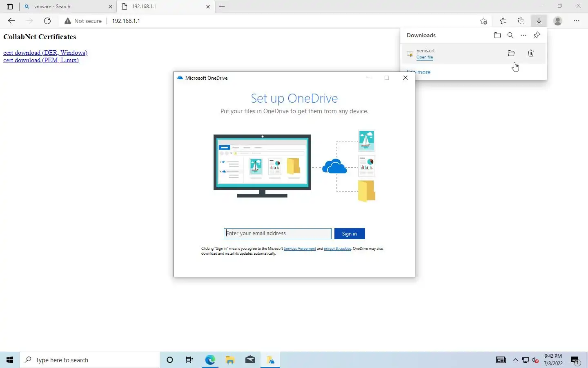
Task: Open the Mail app on taskbar
Action: (x=250, y=360)
